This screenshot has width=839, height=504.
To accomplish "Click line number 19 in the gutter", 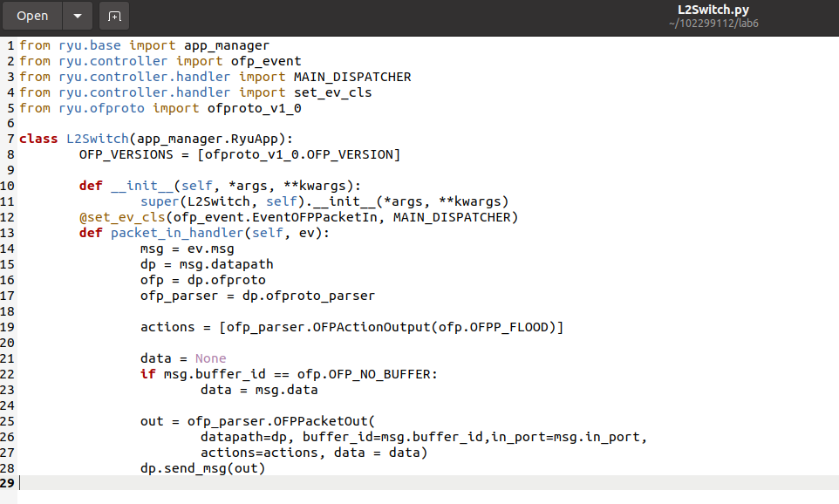I will click(x=8, y=327).
